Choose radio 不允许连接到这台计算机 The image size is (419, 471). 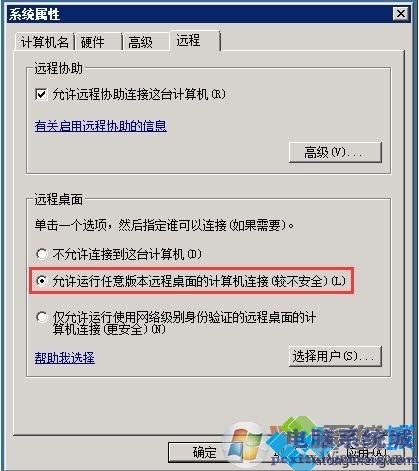[42, 254]
